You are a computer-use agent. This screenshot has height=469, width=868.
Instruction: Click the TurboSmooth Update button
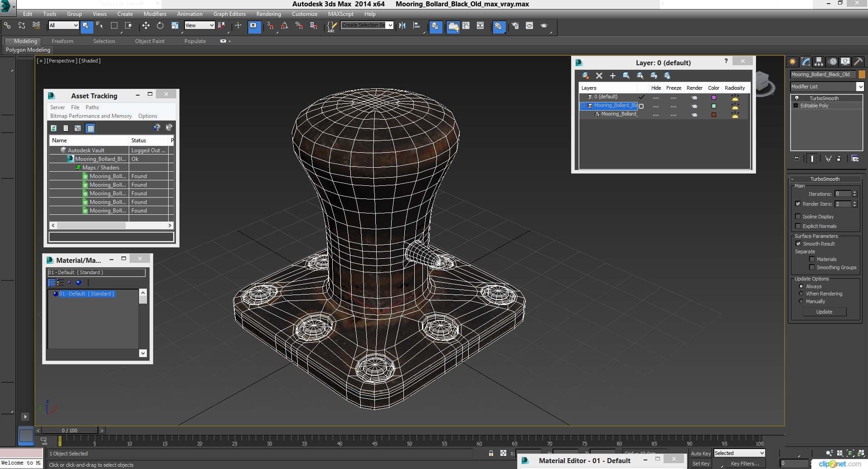(824, 312)
